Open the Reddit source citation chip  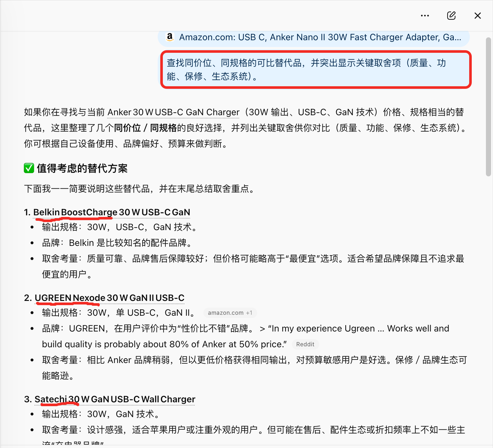[x=305, y=344]
